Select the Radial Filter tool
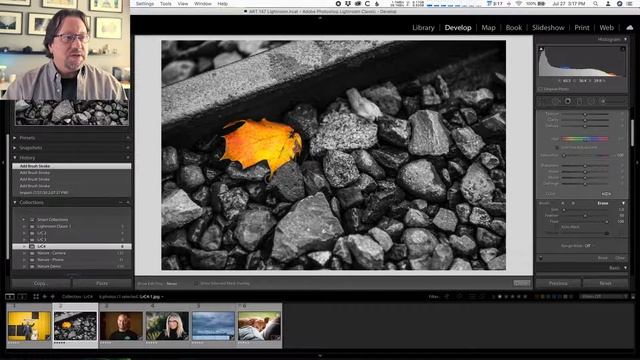Image resolution: width=640 pixels, height=360 pixels. (x=591, y=101)
